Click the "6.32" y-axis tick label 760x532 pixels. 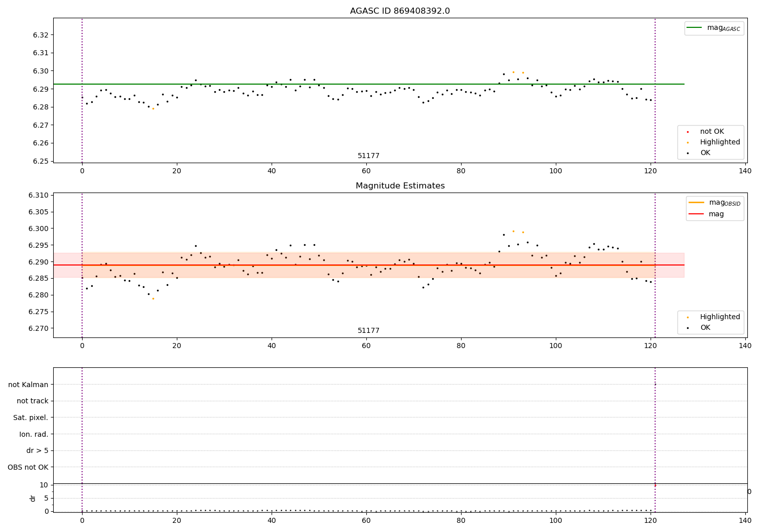pyautogui.click(x=41, y=35)
